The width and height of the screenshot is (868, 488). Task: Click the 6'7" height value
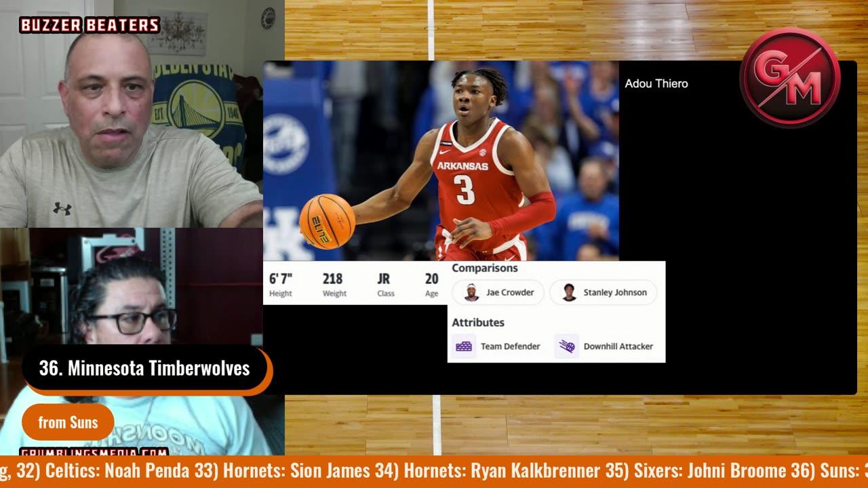pyautogui.click(x=281, y=279)
